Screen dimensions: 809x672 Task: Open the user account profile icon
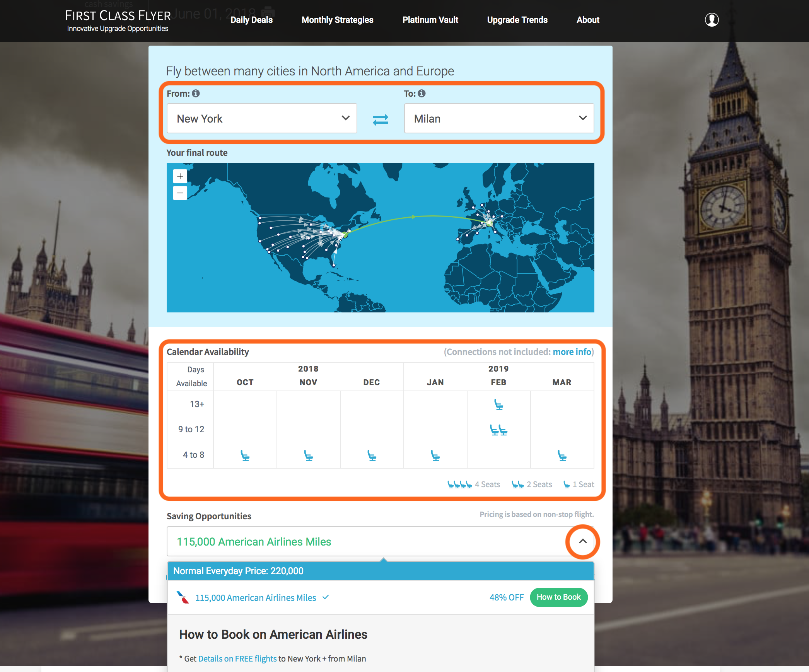coord(712,20)
